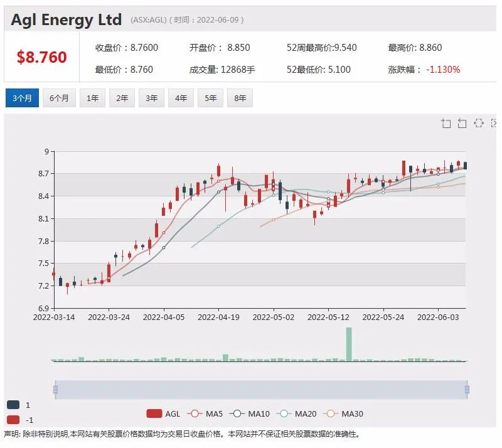Toggle the MA30 legend entry
The height and width of the screenshot is (448, 502).
click(x=343, y=413)
